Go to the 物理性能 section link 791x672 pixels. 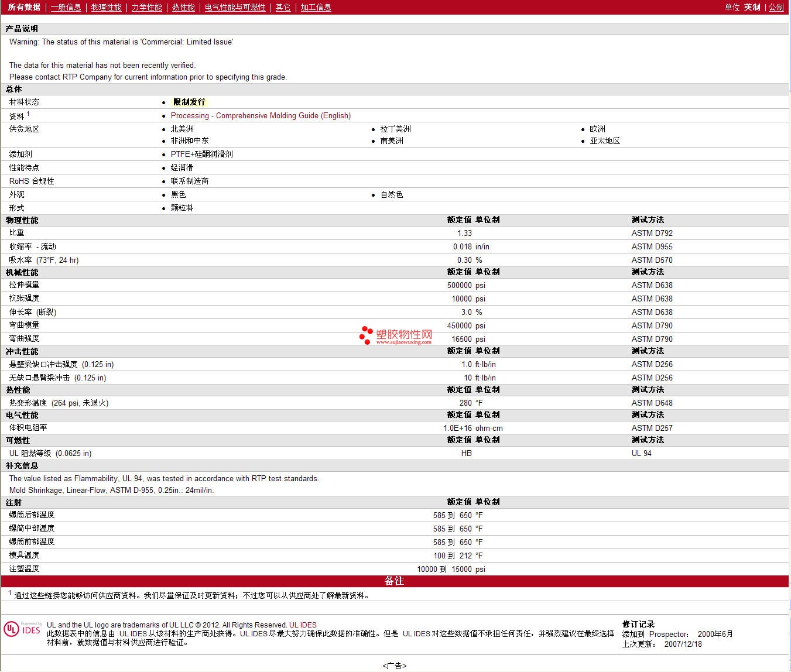tap(106, 8)
